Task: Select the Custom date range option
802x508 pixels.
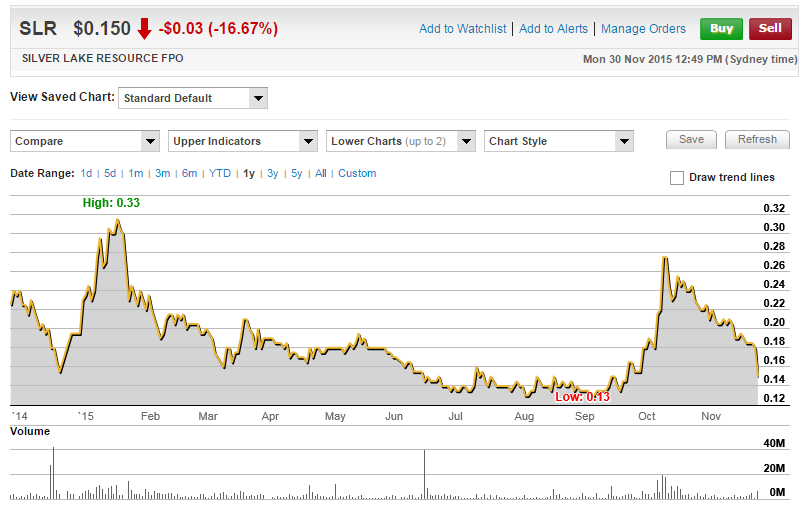Action: click(x=357, y=173)
